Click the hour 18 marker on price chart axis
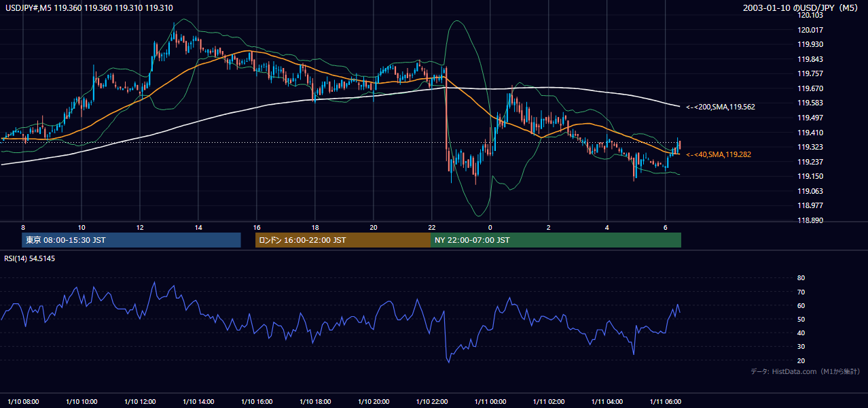This screenshot has width=868, height=408. coord(315,227)
